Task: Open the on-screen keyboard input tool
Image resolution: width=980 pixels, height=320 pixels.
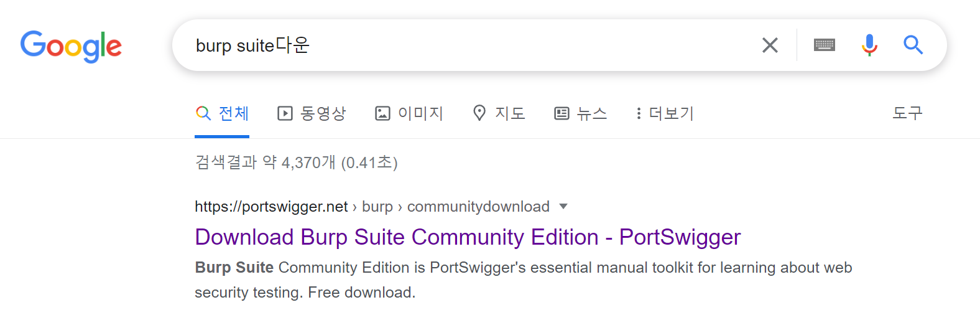Action: pos(824,45)
